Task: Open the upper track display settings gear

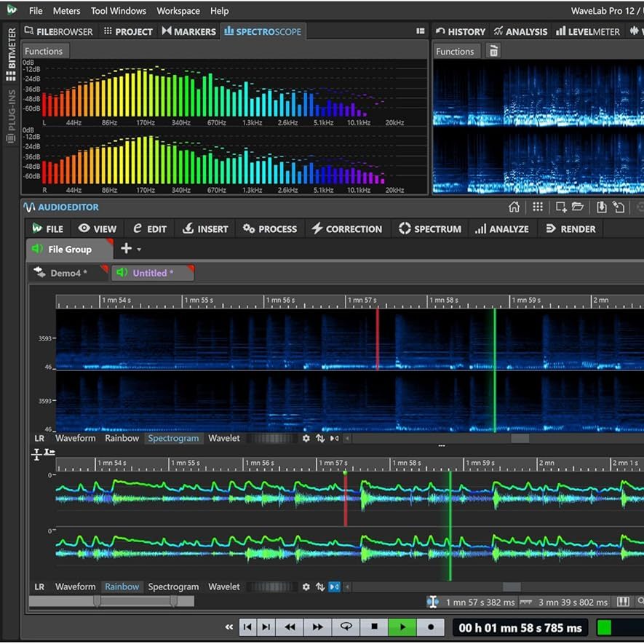Action: [306, 439]
